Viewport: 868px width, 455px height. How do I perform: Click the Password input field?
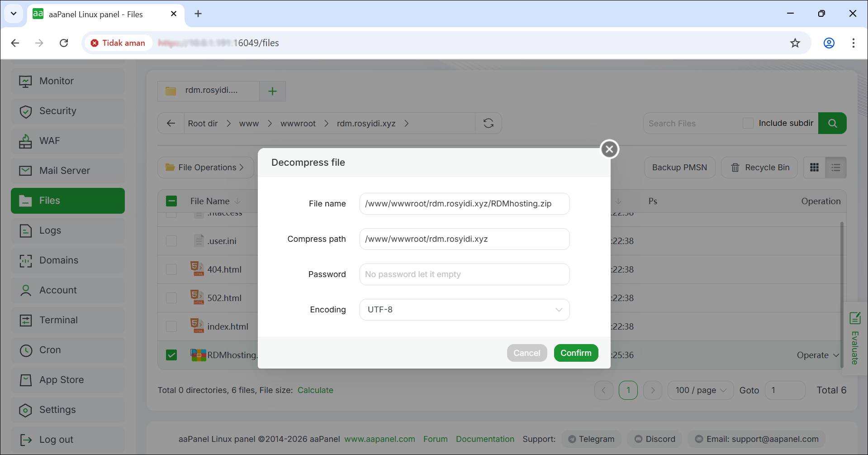click(x=464, y=274)
